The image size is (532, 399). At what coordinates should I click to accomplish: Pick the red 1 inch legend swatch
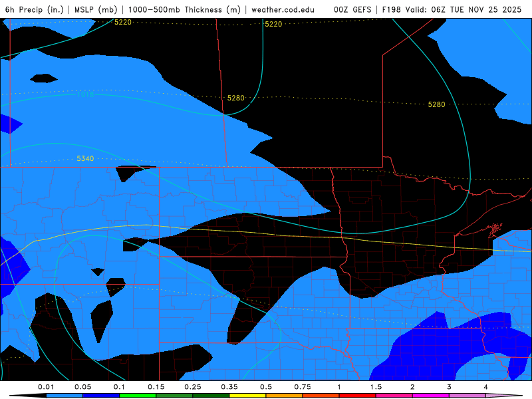[x=358, y=396]
